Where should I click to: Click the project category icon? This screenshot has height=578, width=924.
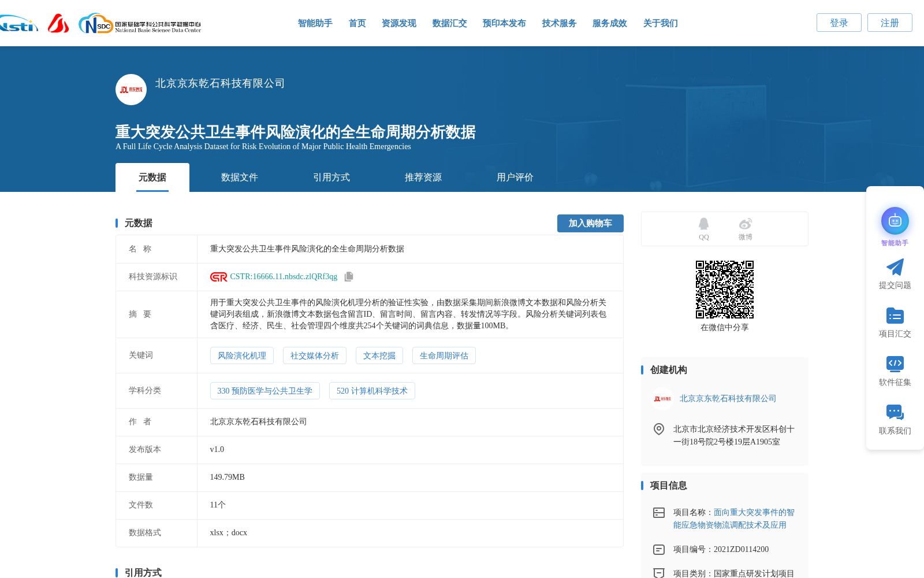[659, 573]
